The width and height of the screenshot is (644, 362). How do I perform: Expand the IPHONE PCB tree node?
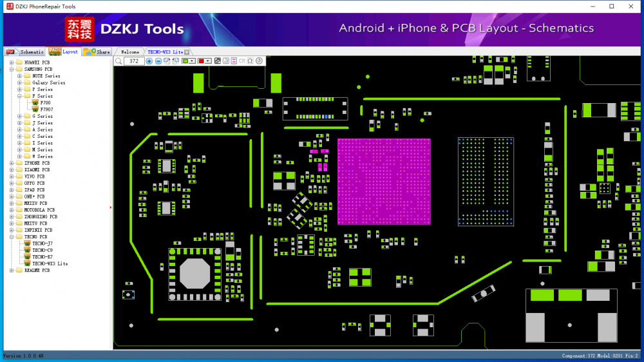(12, 163)
